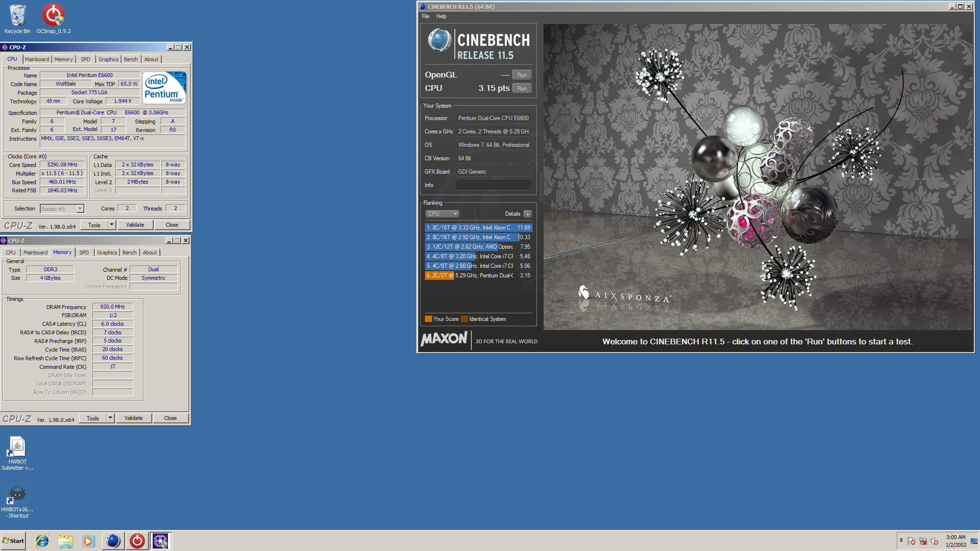
Task: Switch to SPD tab in top CPU-Z
Action: click(x=85, y=59)
